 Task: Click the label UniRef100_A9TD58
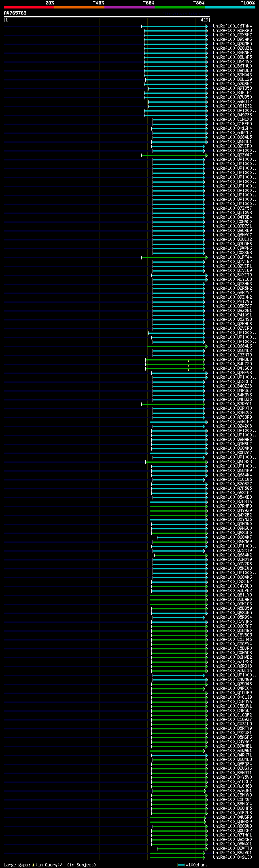(x=232, y=88)
